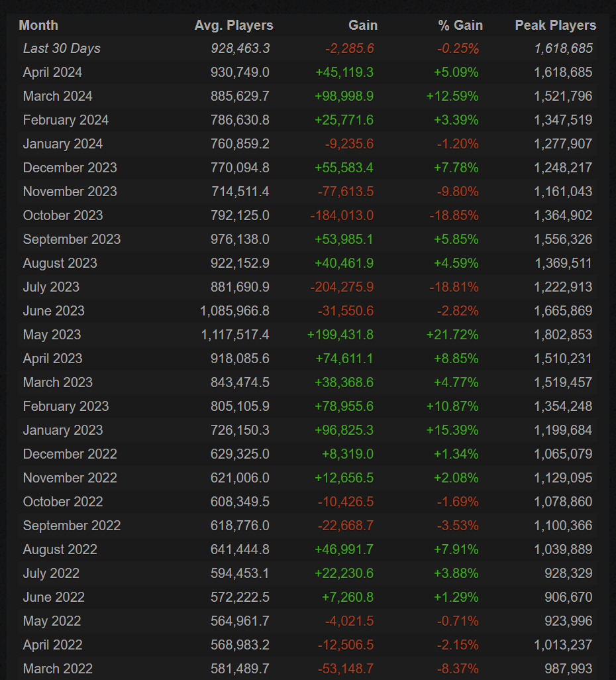The image size is (616, 680).
Task: Select the April 2024 month cell
Action: pyautogui.click(x=52, y=72)
